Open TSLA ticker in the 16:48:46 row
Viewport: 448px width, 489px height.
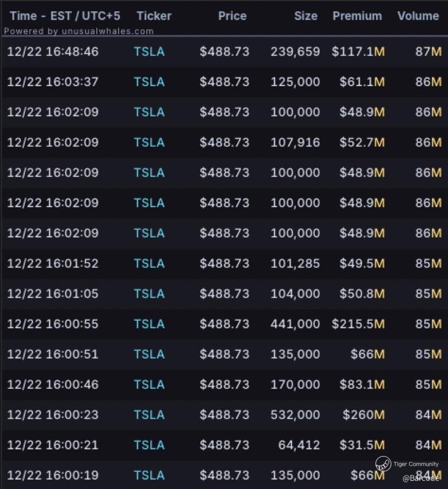coord(149,52)
